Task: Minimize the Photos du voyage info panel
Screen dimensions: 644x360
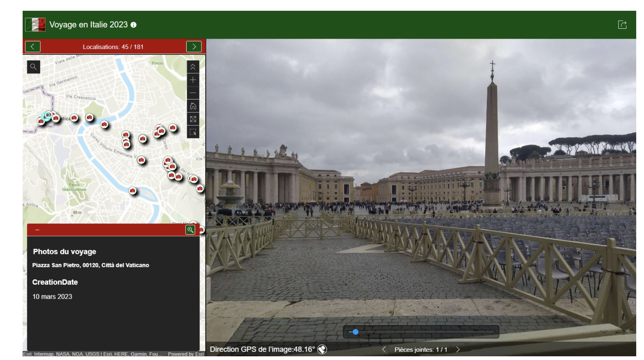Action: pyautogui.click(x=37, y=230)
